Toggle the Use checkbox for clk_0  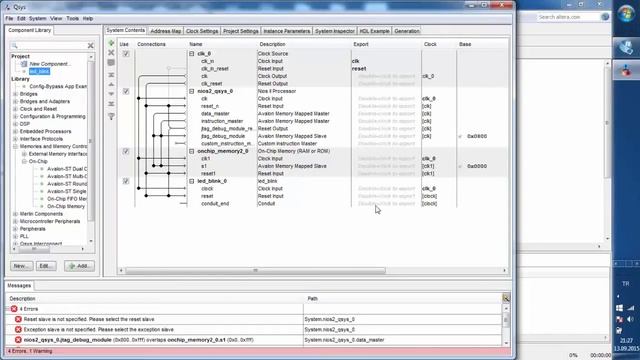(x=126, y=53)
